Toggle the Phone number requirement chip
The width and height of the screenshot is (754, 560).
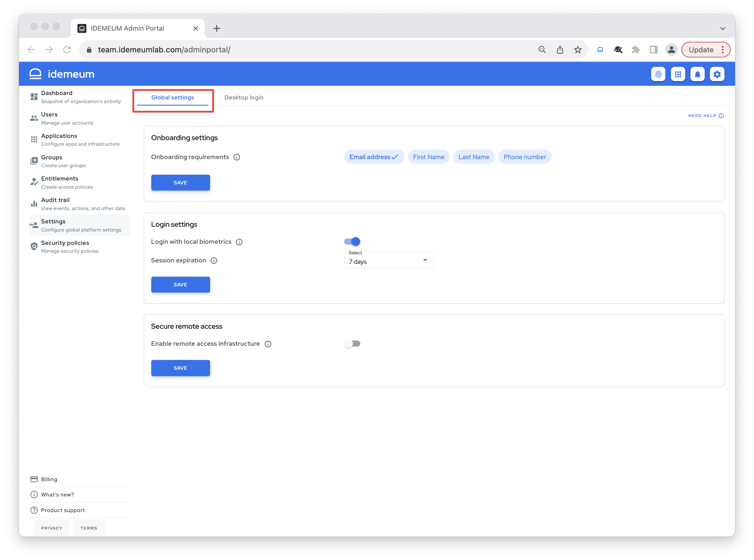click(524, 157)
